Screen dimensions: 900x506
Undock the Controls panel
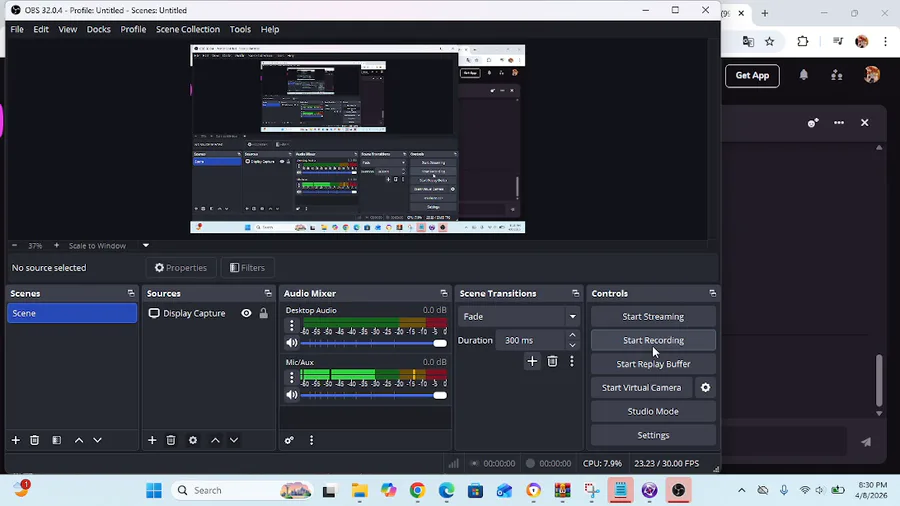point(713,293)
